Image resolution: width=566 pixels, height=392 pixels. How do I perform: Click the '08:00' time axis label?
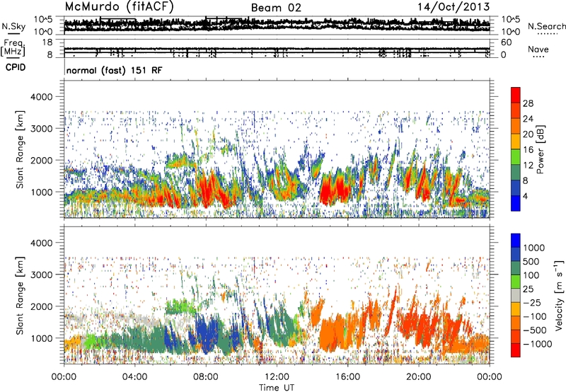[x=206, y=377]
